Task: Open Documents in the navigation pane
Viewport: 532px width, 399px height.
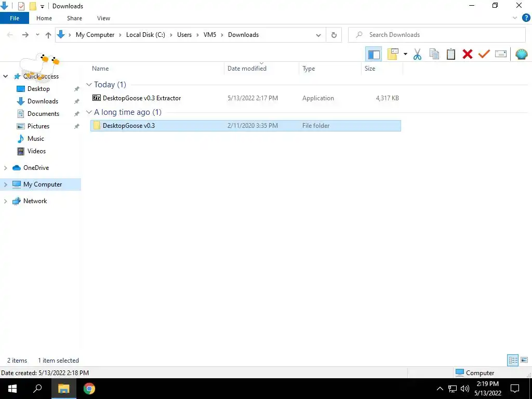Action: (x=43, y=114)
